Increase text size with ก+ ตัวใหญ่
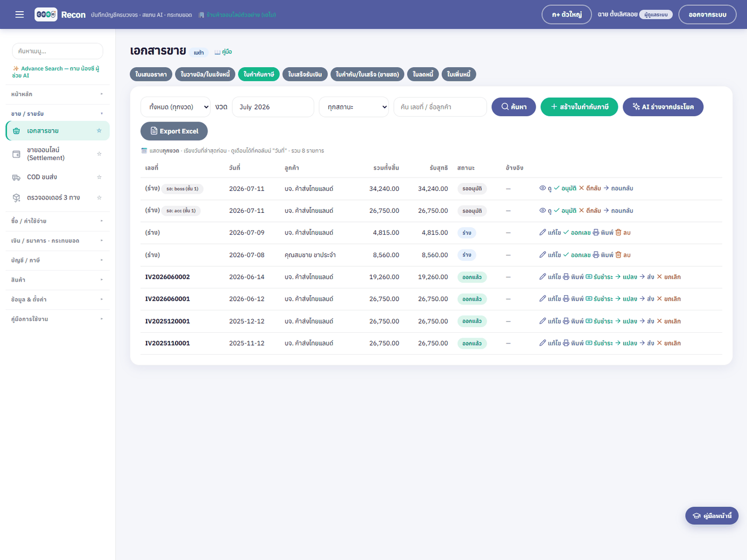 567,14
